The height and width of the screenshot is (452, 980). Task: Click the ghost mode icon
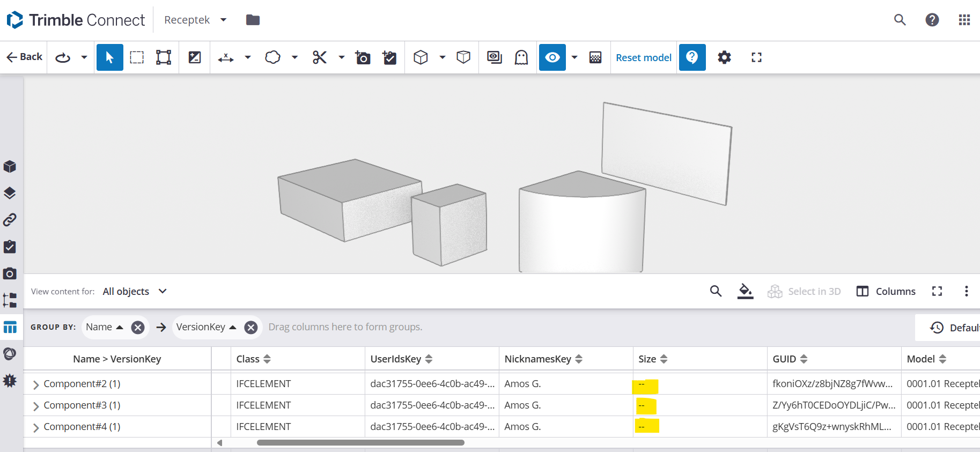click(521, 57)
